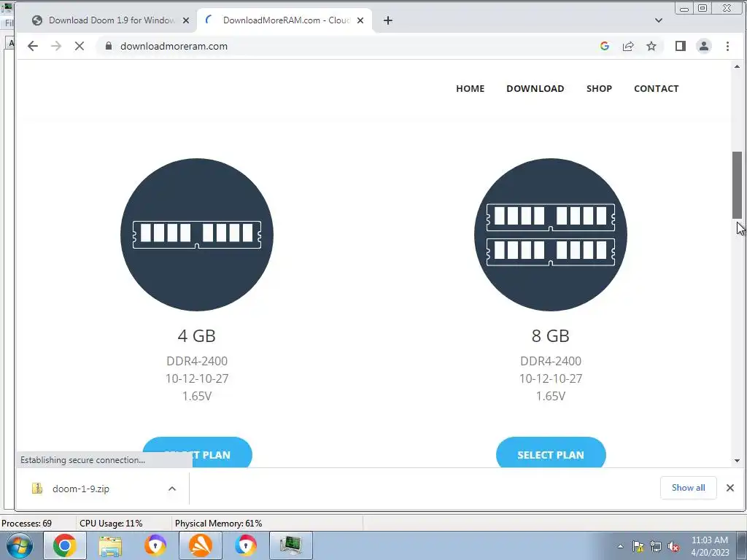
Task: Open a new browser tab
Action: 388,20
